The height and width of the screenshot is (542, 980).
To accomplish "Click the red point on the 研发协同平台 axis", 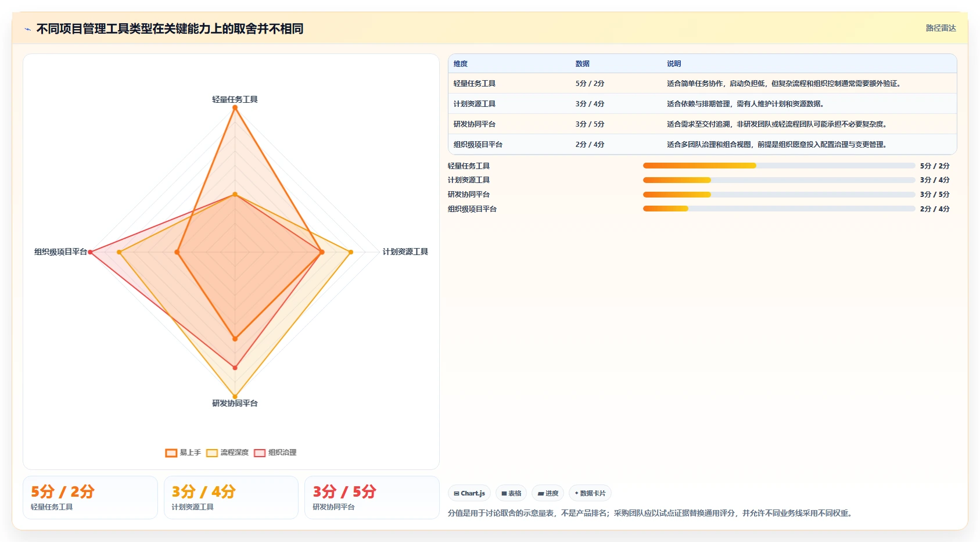I will coord(235,368).
